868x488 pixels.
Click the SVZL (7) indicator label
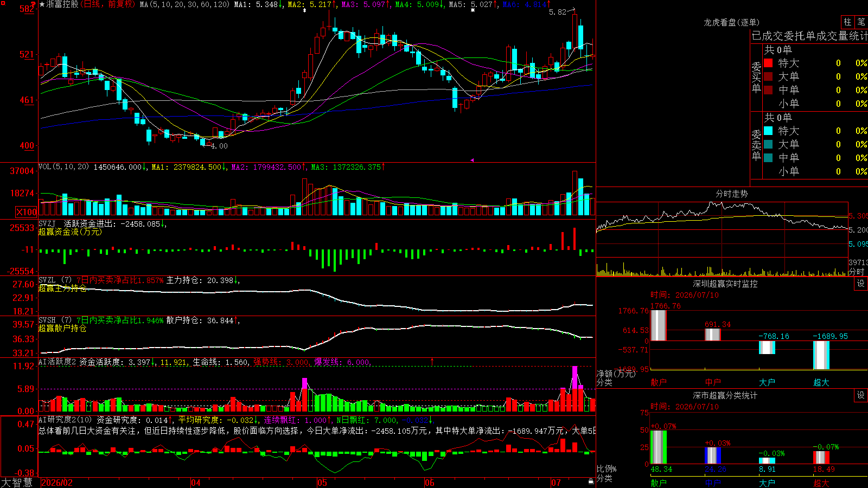[55, 280]
